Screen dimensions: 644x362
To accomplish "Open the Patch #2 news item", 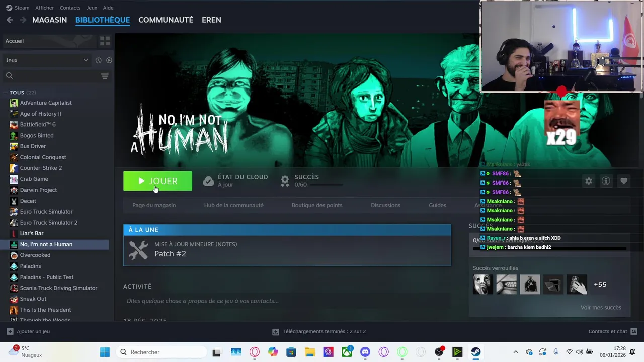I will pos(287,250).
